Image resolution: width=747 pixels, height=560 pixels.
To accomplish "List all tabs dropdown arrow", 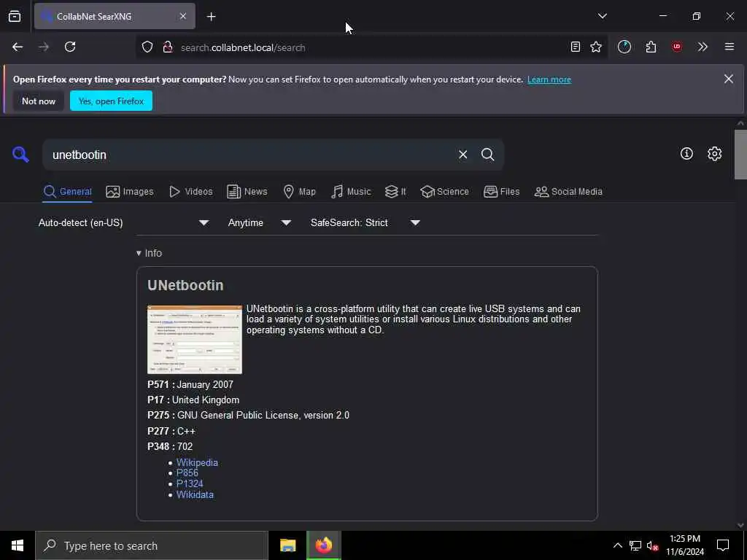I will pyautogui.click(x=602, y=16).
